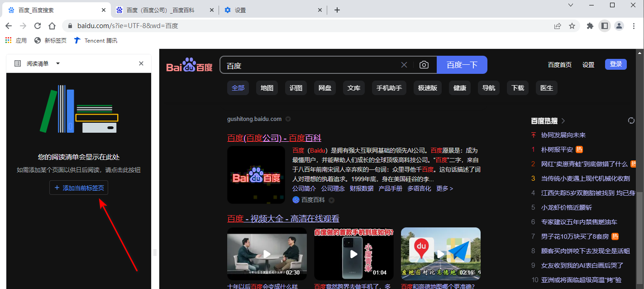Select the 健康 tab
Screen dimensions: 644x289
click(x=460, y=87)
